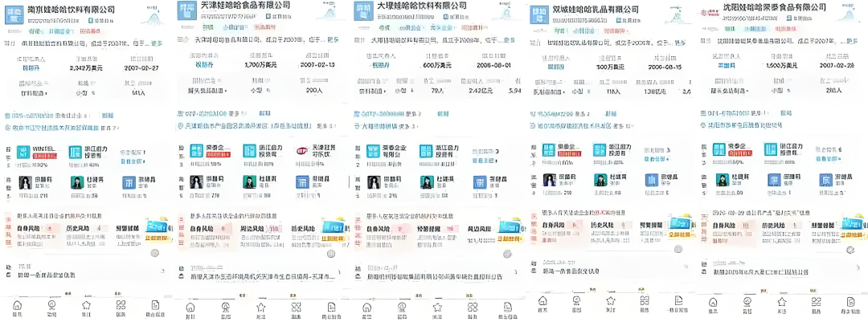This screenshot has height=322, width=868.
Task: Open document icon in 沈阳娃哈哈荣泰食品 bottom bar
Action: tap(851, 302)
